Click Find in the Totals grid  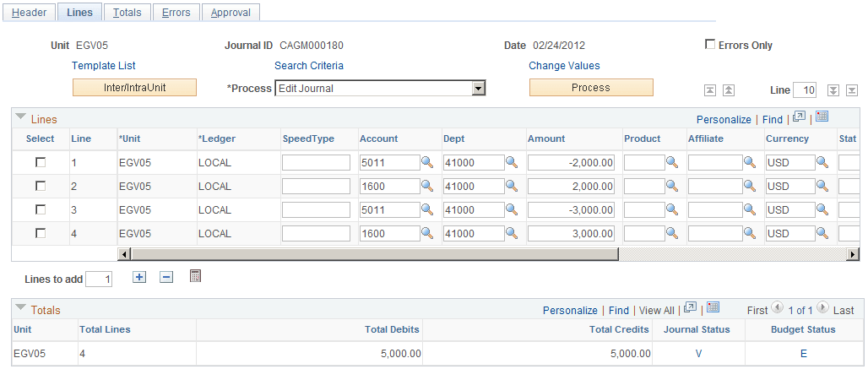[619, 311]
